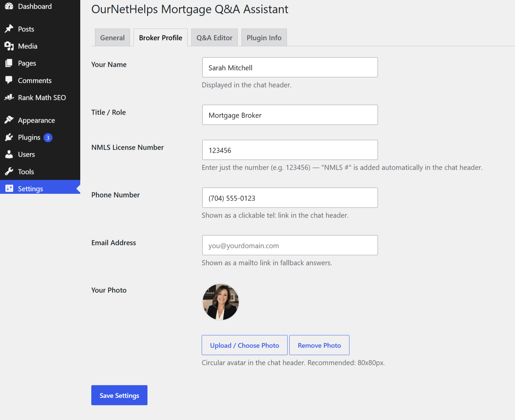The image size is (515, 420).
Task: Click the 'Displayed in the chat header.' hint
Action: coord(247,85)
